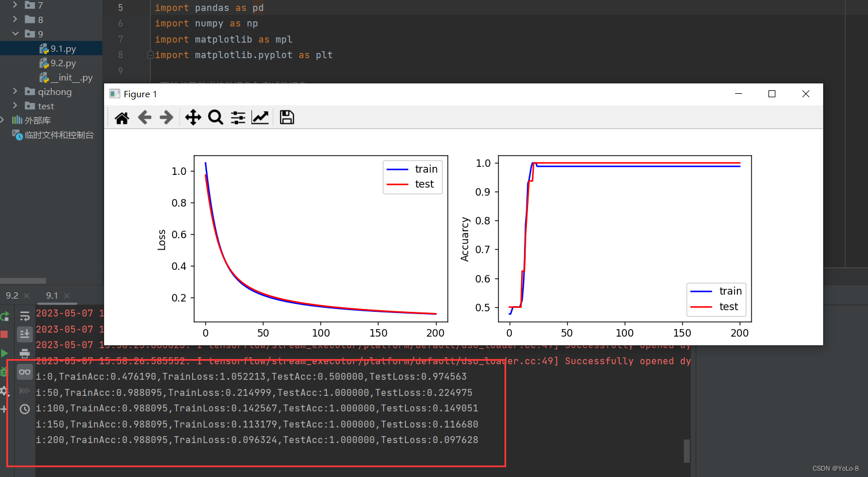Image resolution: width=868 pixels, height=477 pixels.
Task: Go forward to next plot view
Action: (166, 117)
